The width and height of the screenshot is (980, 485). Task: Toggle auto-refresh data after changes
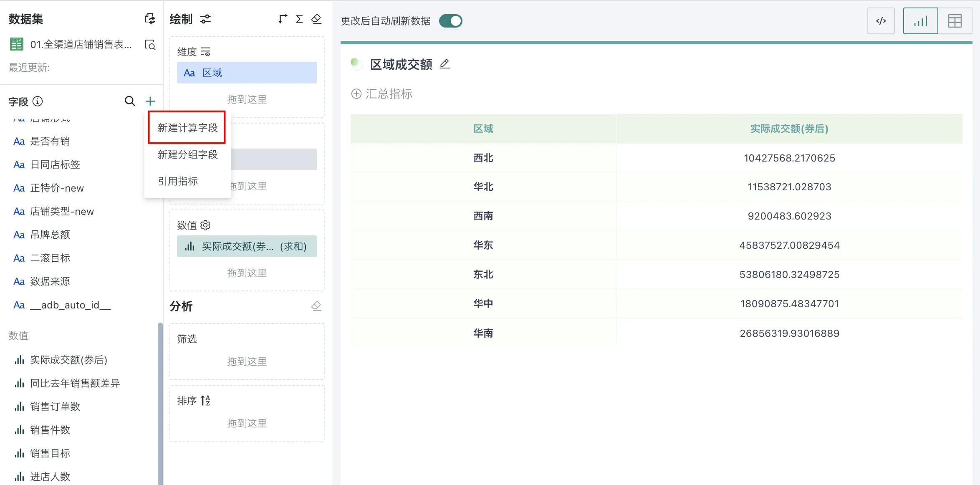(451, 21)
